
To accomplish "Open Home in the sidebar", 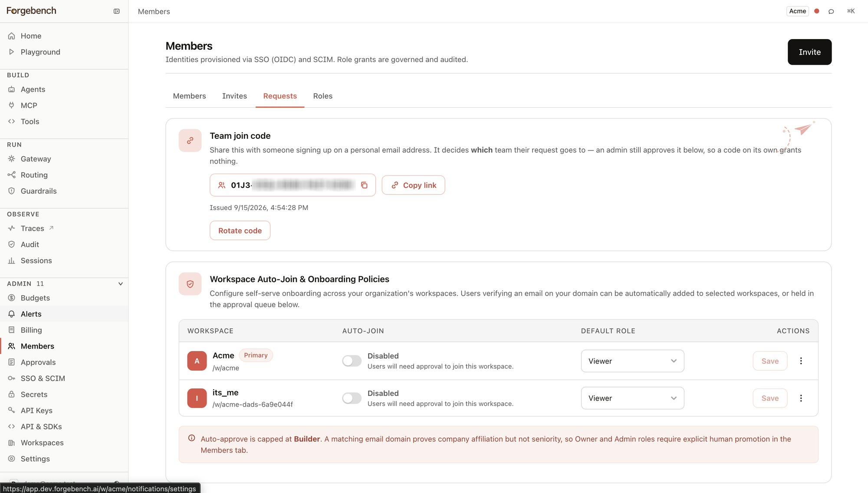I will (x=64, y=36).
